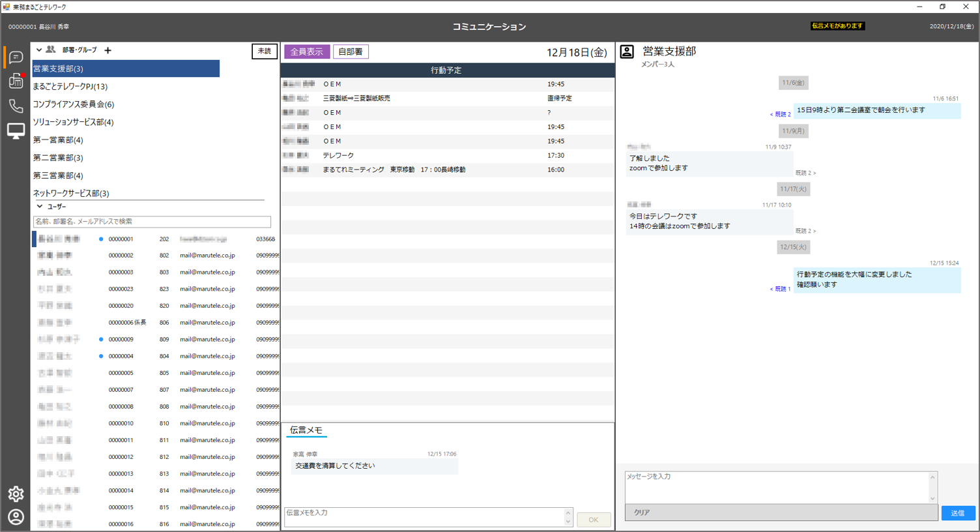980x532 pixels.
Task: Open settings gear icon in sidebar
Action: click(16, 494)
